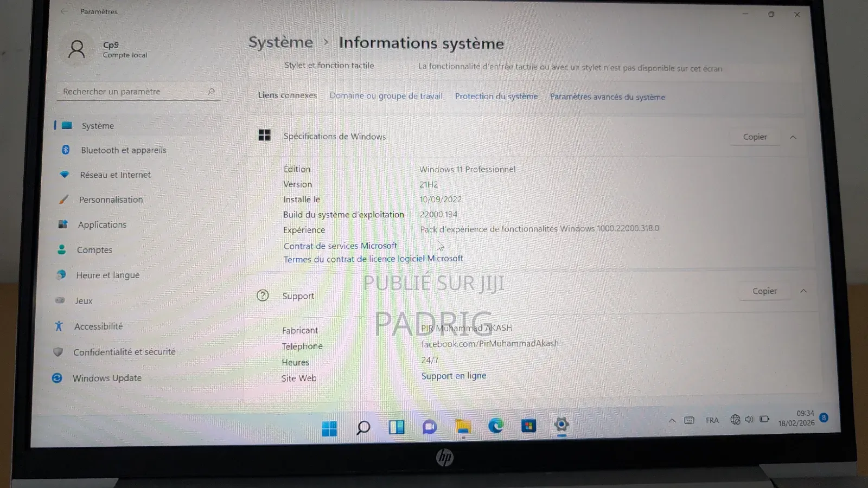This screenshot has width=868, height=488.
Task: Open Task View from the taskbar
Action: coord(397,427)
